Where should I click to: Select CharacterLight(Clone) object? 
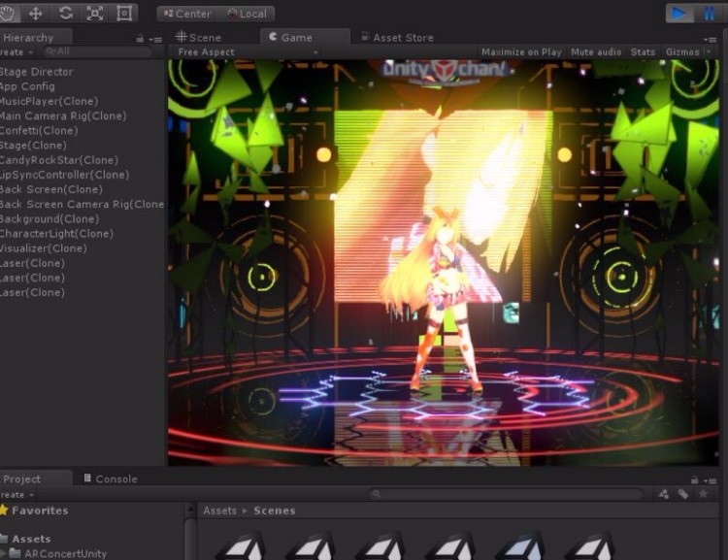[x=56, y=234]
